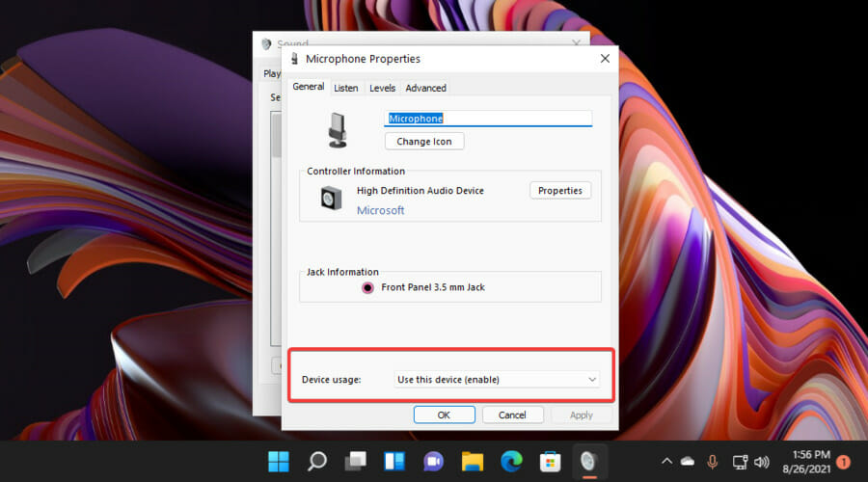Open File Explorer from the taskbar

tap(472, 461)
